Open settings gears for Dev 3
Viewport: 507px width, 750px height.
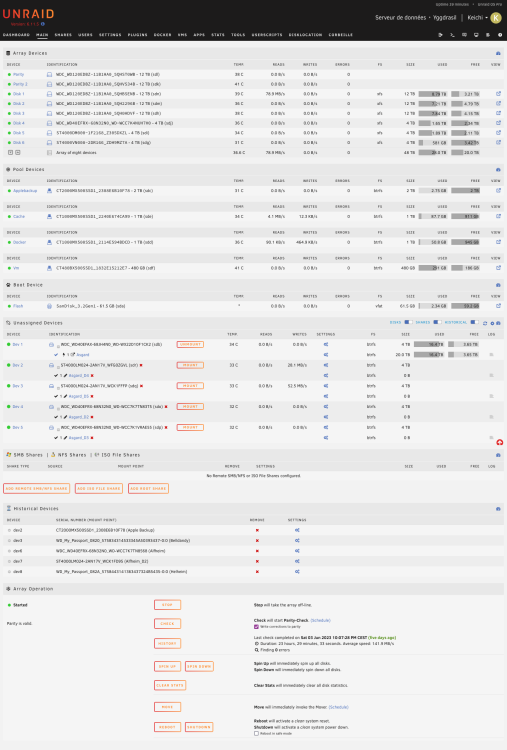326,386
